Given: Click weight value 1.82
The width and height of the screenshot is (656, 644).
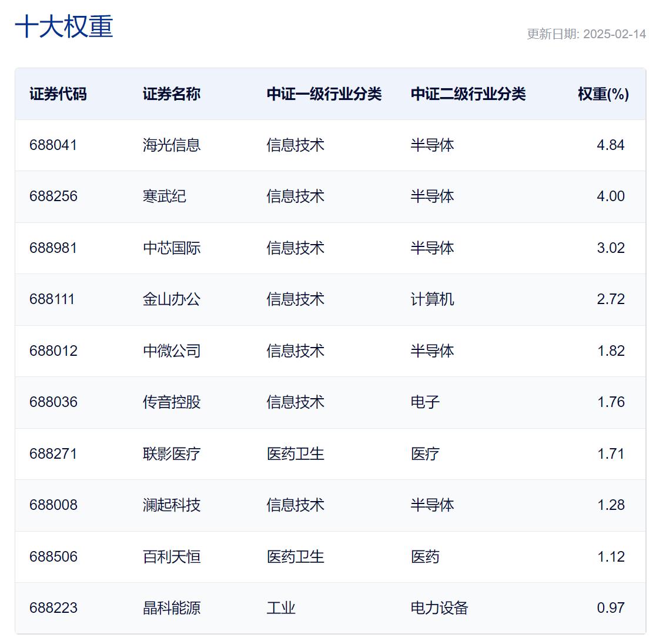Looking at the screenshot, I should click(x=611, y=351).
